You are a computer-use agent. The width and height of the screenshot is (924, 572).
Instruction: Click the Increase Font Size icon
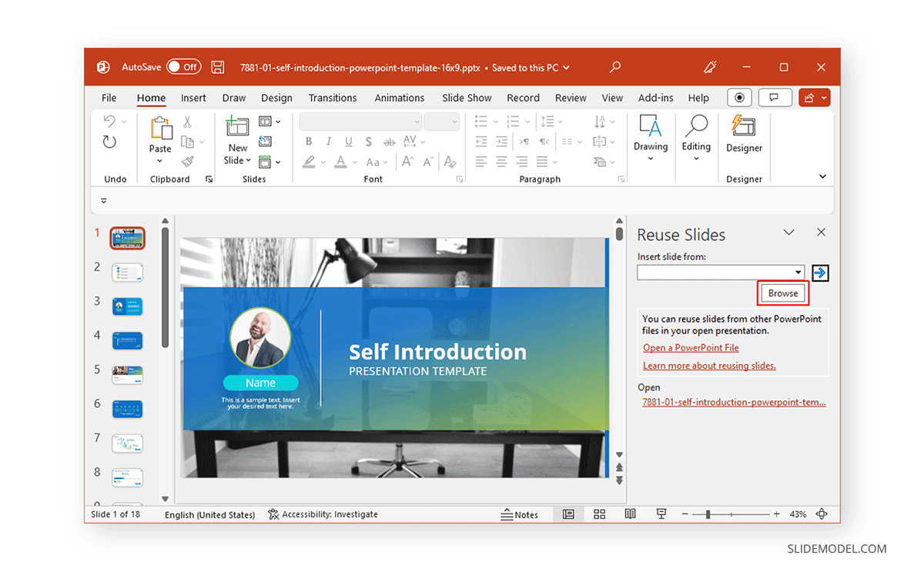pos(409,162)
